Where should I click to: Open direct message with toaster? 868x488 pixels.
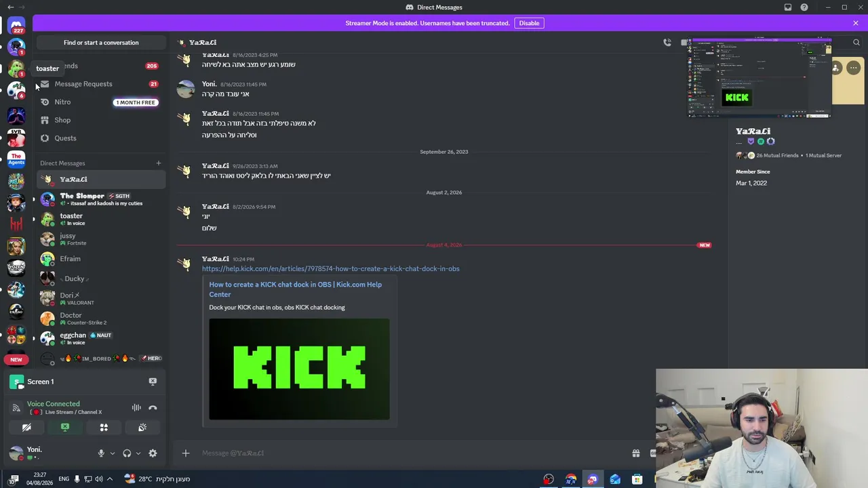(x=101, y=219)
